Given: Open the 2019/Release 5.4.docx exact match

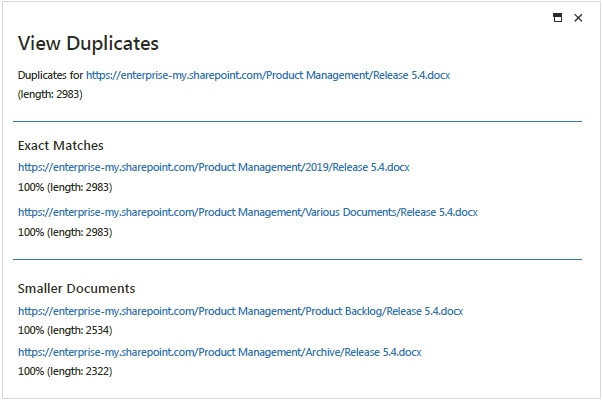Looking at the screenshot, I should click(213, 168).
